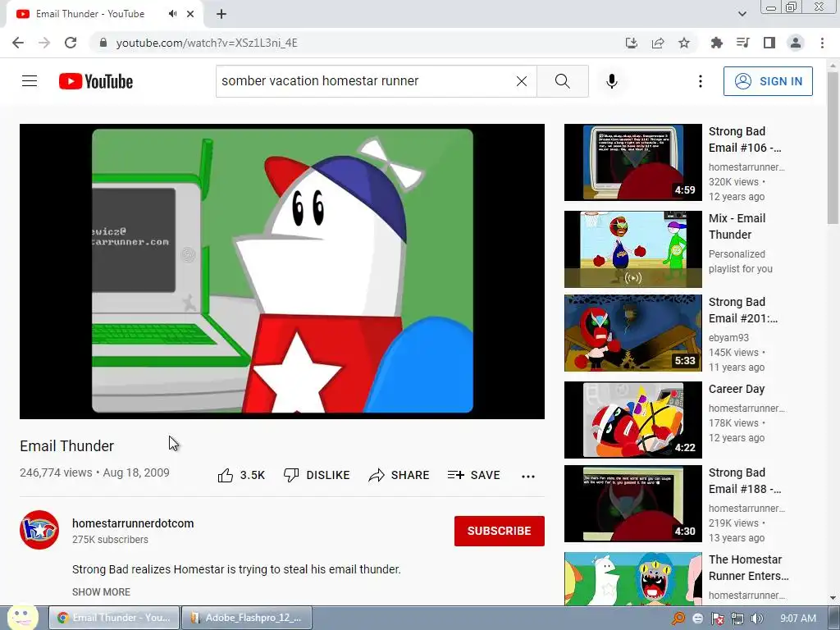Click the network tray icon
This screenshot has width=840, height=630.
click(x=737, y=619)
